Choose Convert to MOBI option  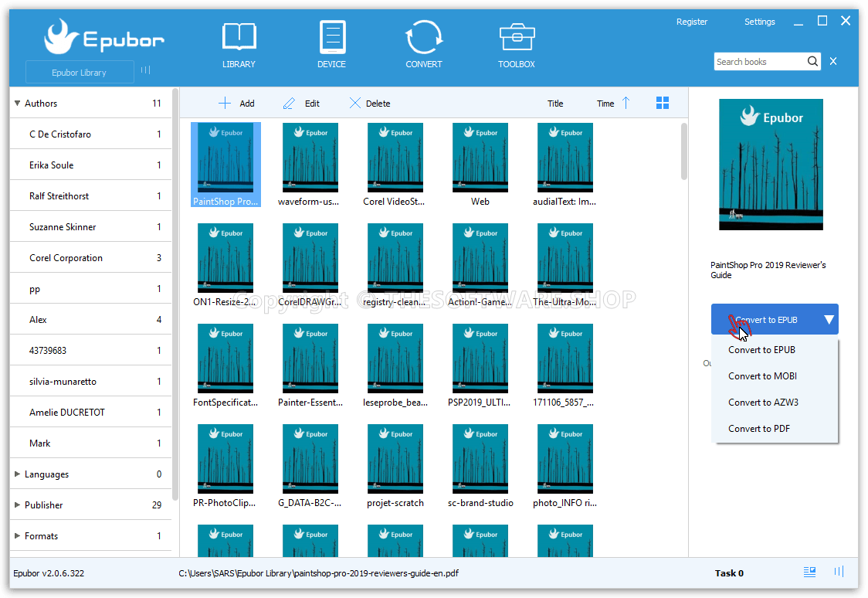tap(762, 376)
